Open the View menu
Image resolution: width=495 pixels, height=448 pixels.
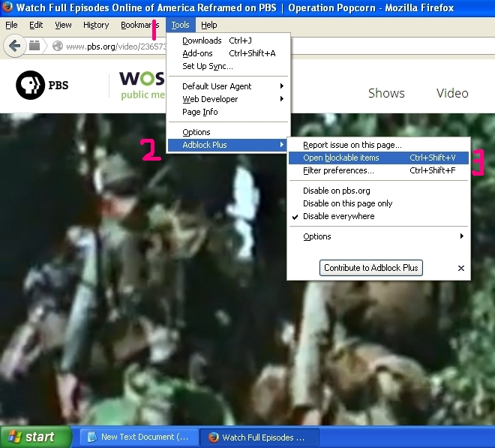tap(63, 25)
